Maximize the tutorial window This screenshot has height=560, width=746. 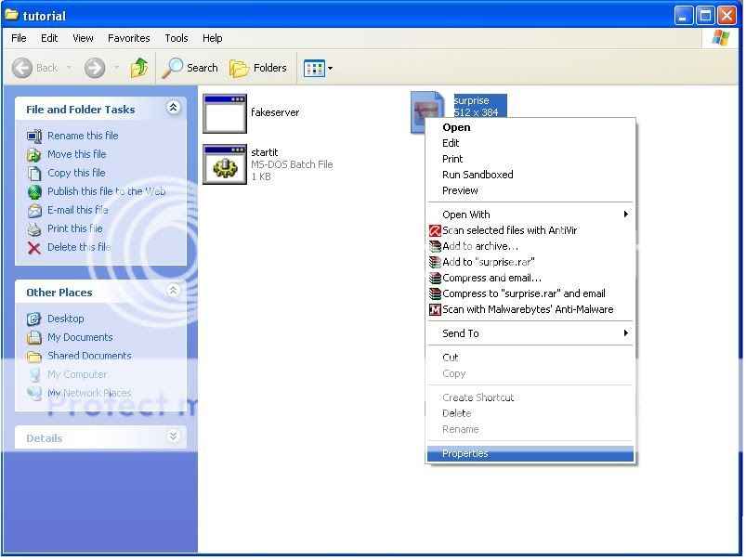pyautogui.click(x=705, y=16)
